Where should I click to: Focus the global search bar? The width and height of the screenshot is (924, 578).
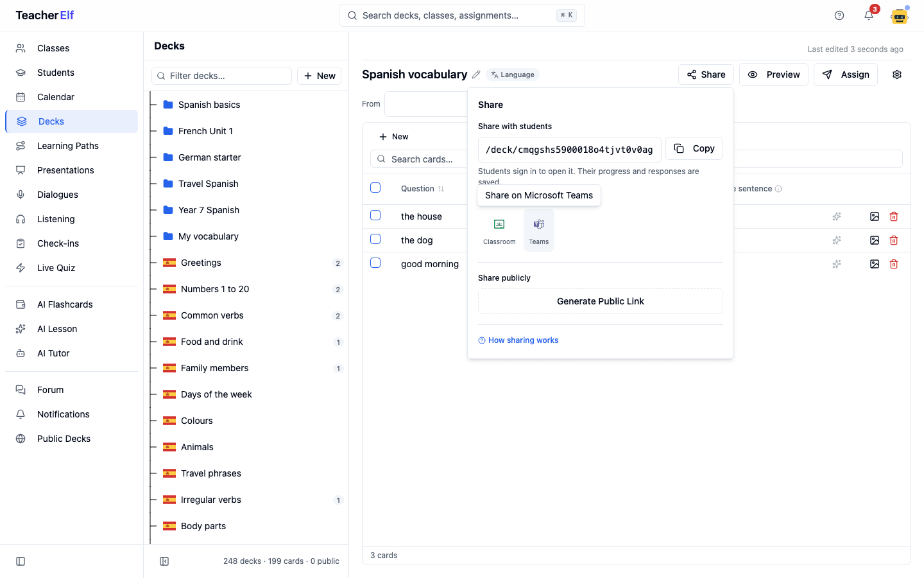tap(462, 15)
